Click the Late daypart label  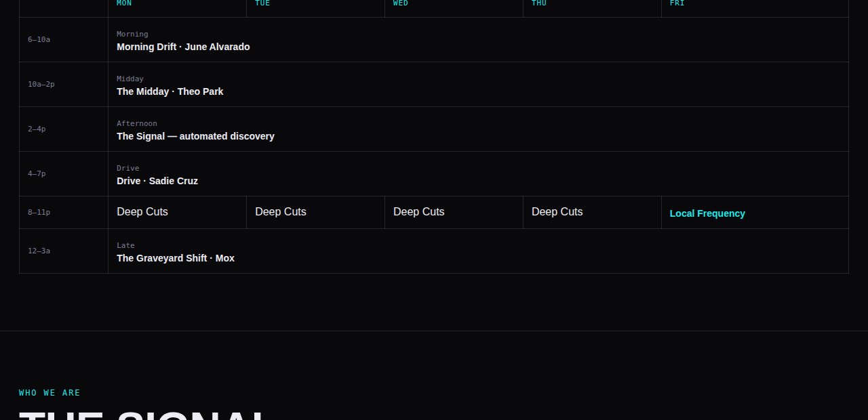point(125,245)
